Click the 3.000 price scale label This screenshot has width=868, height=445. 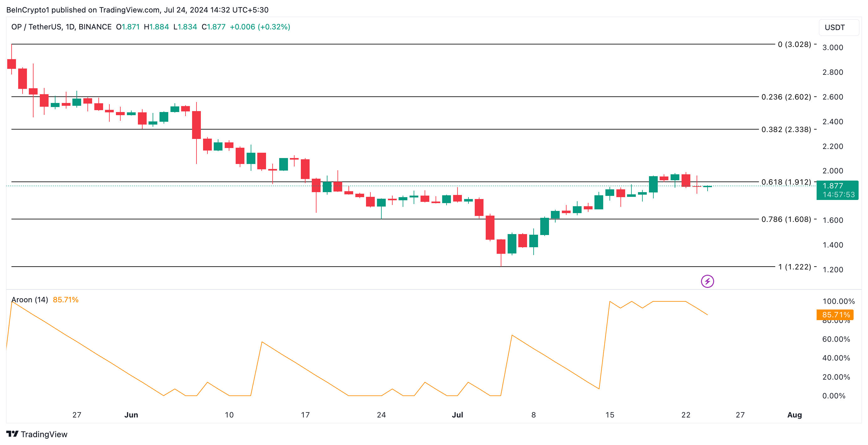pyautogui.click(x=833, y=48)
